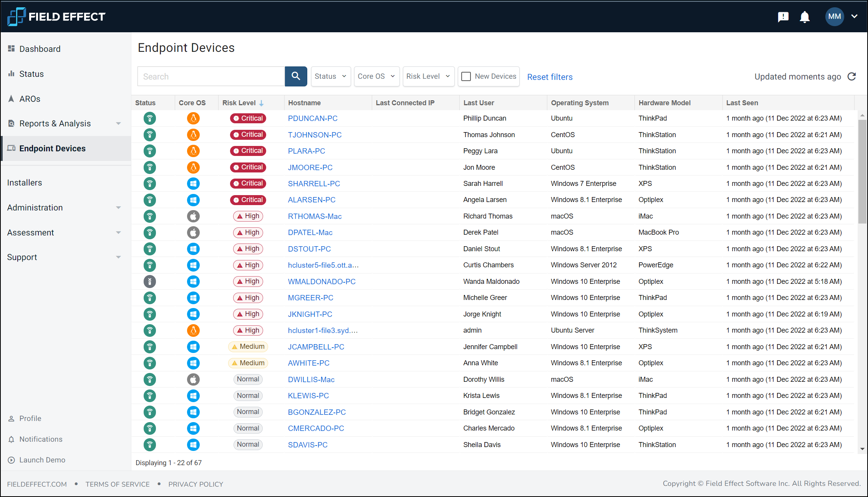This screenshot has height=497, width=868.
Task: Open the notifications bell icon
Action: point(804,17)
